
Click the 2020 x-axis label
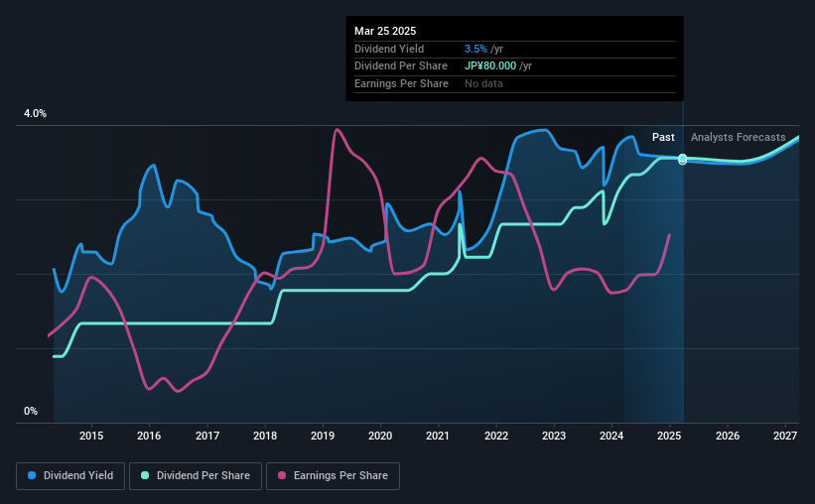tap(380, 436)
